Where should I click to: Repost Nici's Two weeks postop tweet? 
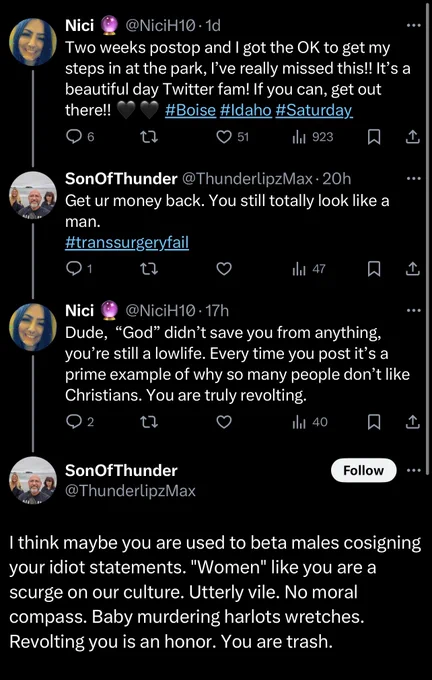click(150, 137)
